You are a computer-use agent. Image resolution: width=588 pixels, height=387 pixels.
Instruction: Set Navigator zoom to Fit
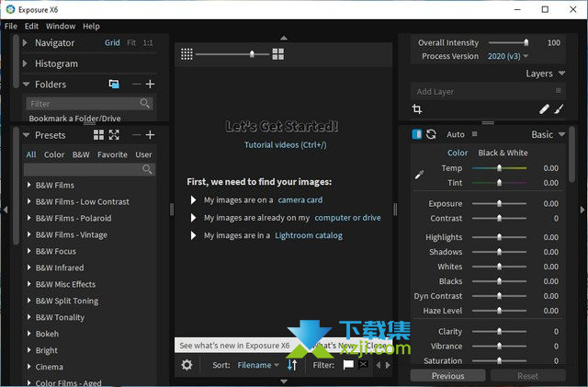(x=131, y=43)
